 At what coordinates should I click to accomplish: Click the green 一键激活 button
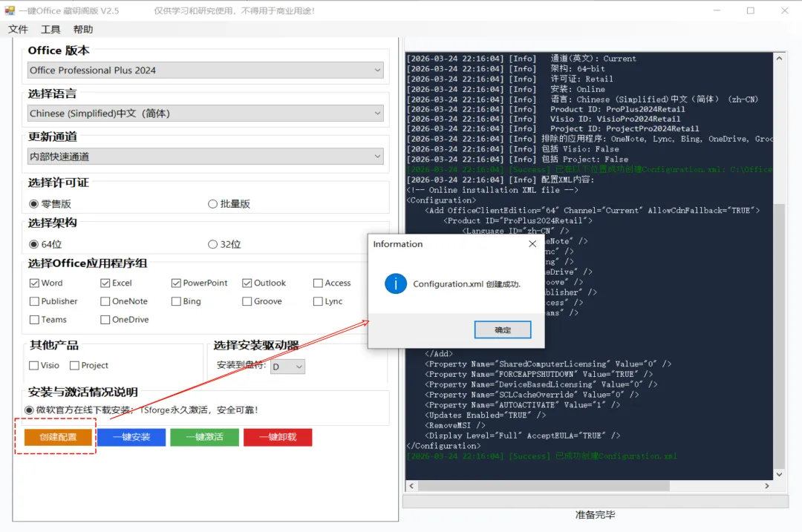(x=205, y=437)
